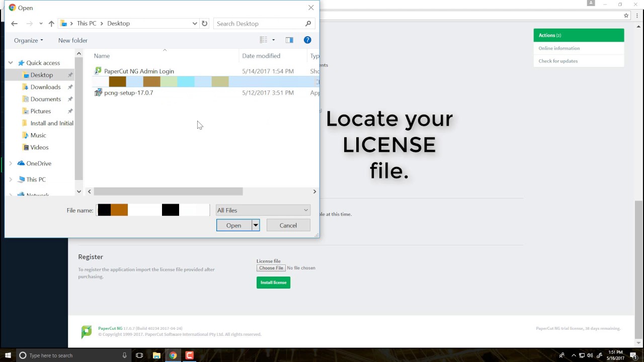
Task: Open the All Files type dropdown
Action: [263, 210]
